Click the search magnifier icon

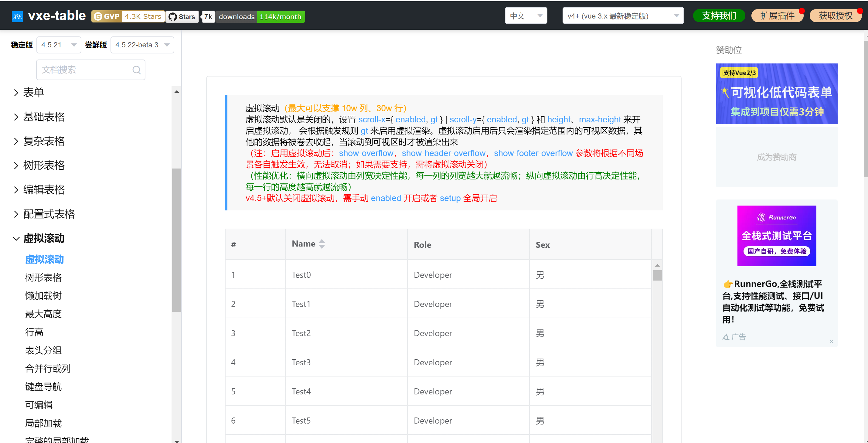(x=136, y=70)
